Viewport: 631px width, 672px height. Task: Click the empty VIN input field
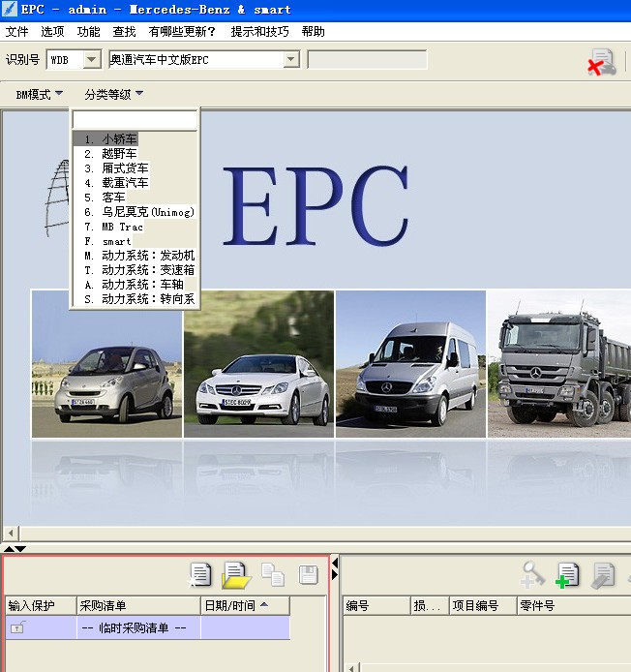click(367, 60)
